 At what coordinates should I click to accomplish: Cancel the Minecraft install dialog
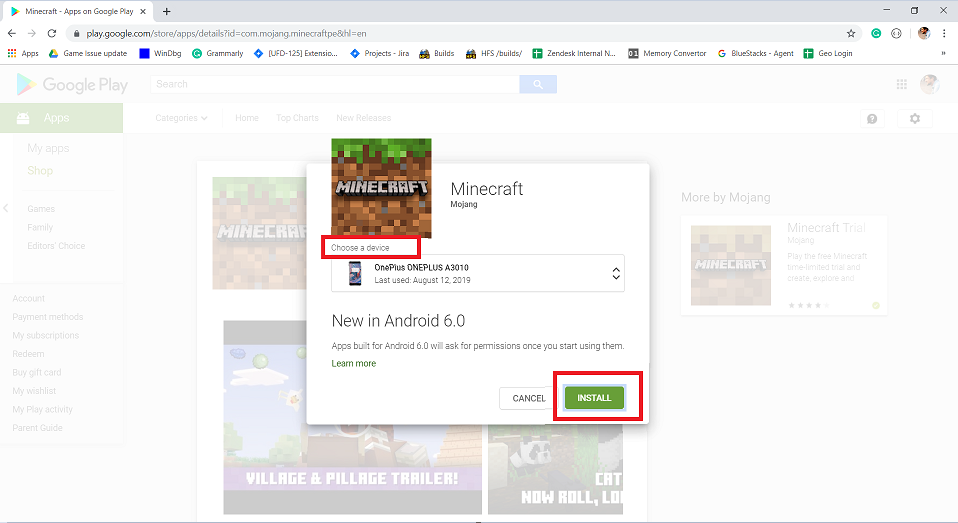528,398
